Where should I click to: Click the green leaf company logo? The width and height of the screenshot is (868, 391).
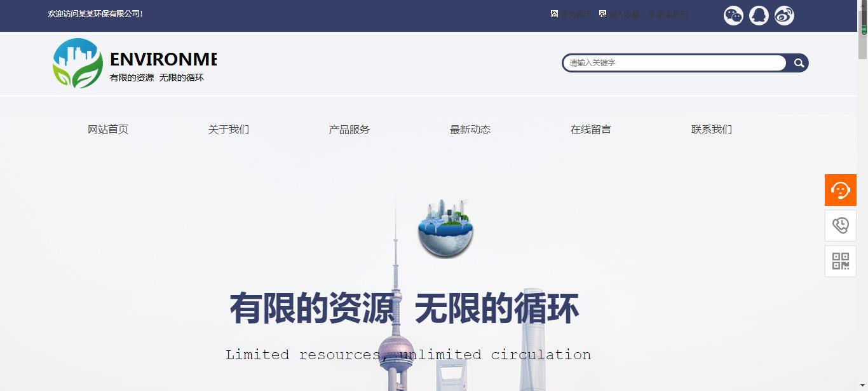point(78,63)
